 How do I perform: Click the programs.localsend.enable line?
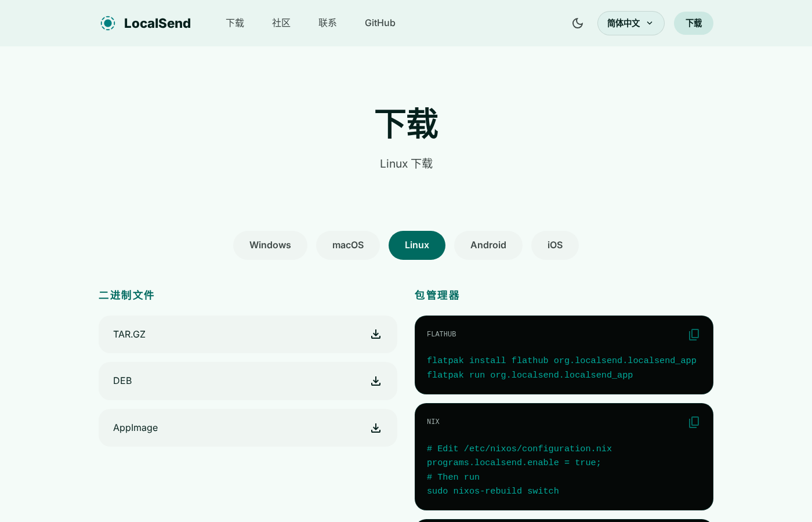coord(514,463)
